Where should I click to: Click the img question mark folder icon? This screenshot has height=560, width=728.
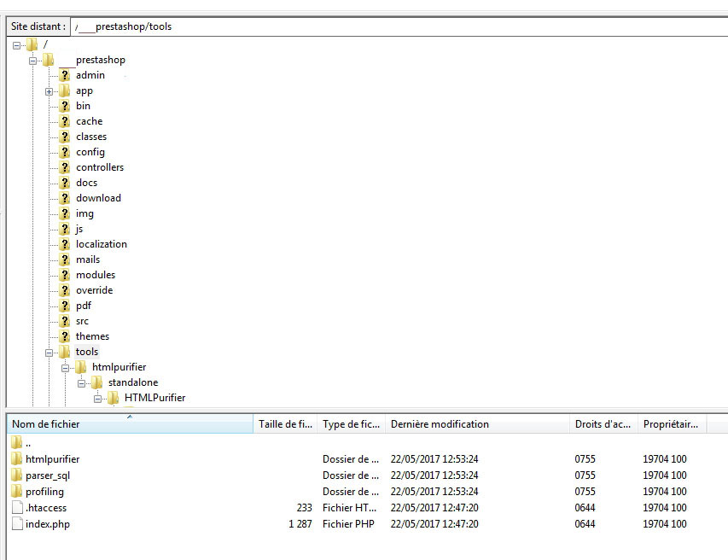click(x=65, y=213)
